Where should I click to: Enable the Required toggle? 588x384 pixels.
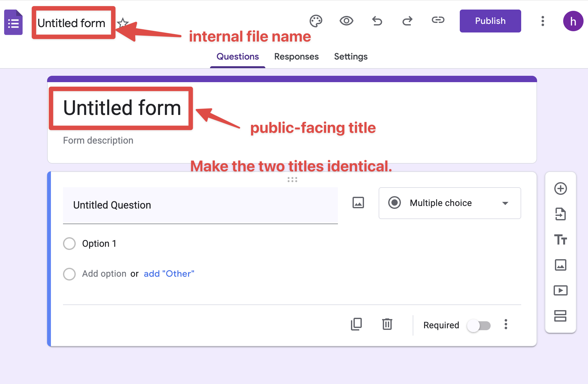(479, 325)
